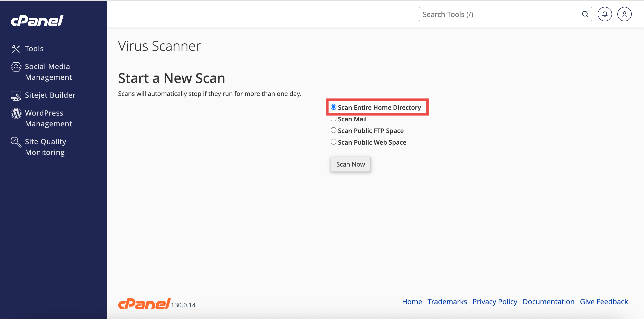Click the cPanel logo in sidebar

point(37,21)
